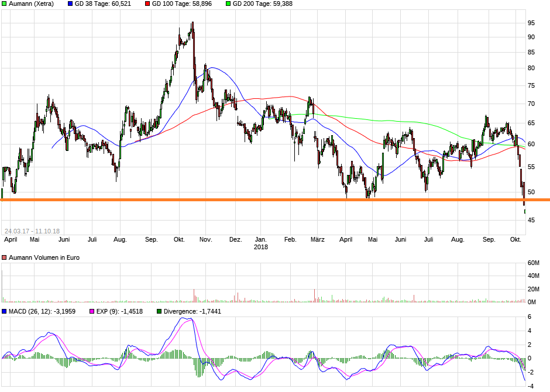The image size is (550, 392).
Task: Click the 'Sep.' 2018 label on the time axis
Action: [489, 239]
